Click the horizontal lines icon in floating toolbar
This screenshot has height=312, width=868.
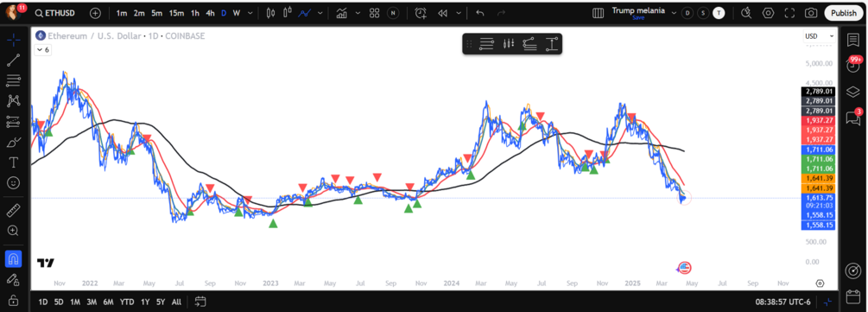tap(486, 44)
